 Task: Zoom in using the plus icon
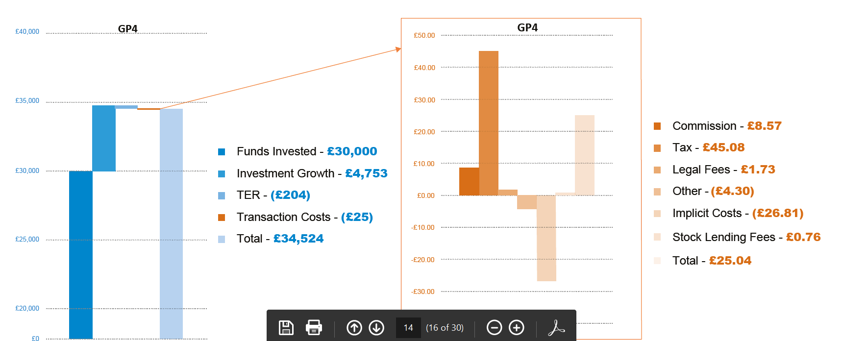click(517, 327)
